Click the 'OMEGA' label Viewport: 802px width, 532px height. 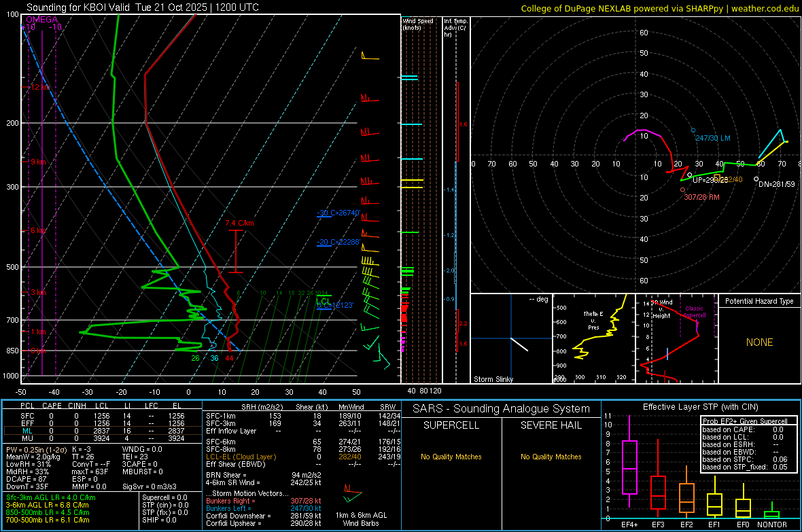(x=41, y=20)
